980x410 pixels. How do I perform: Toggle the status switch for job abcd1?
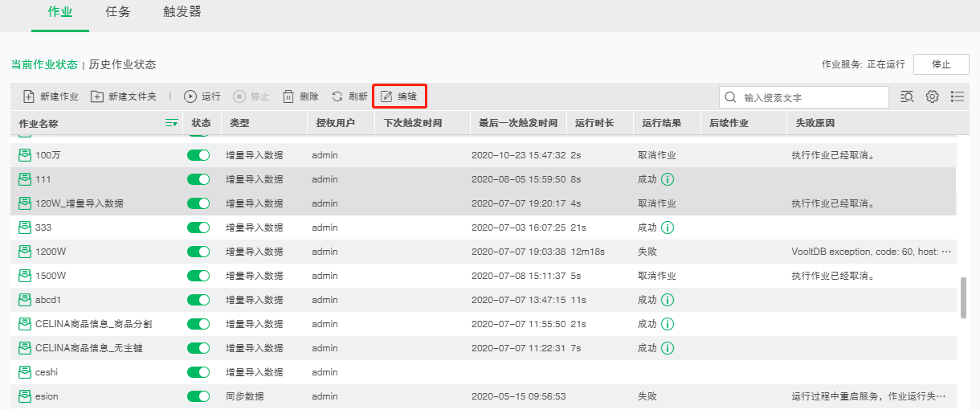198,300
